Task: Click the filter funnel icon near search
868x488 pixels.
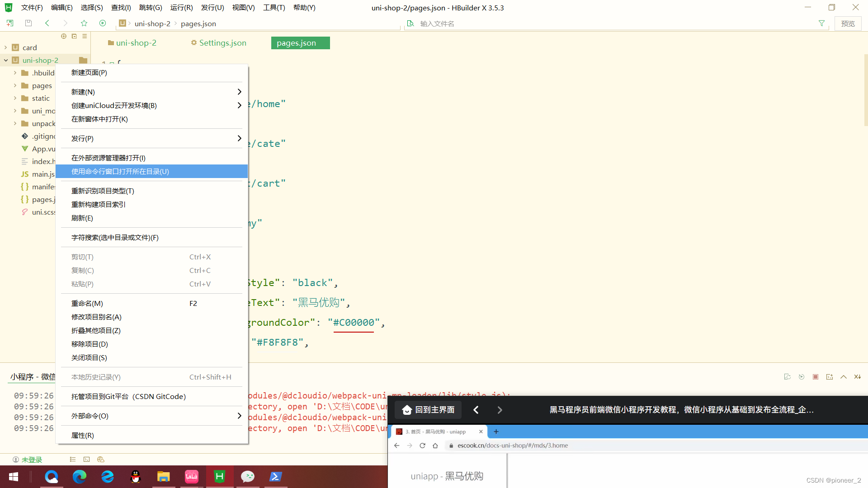Action: (x=821, y=23)
